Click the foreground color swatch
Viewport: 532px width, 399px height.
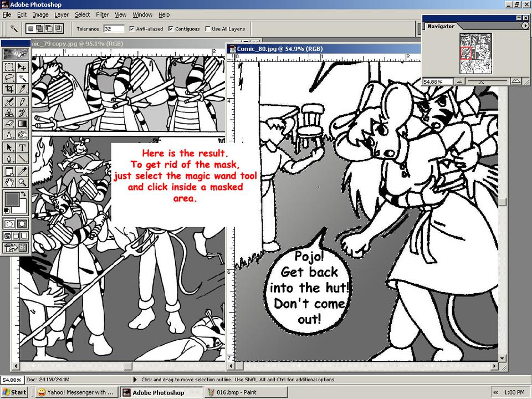[x=11, y=199]
